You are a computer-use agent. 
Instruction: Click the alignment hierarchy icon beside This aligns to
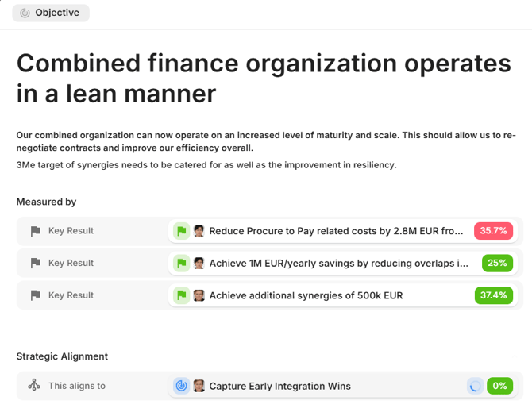(34, 386)
